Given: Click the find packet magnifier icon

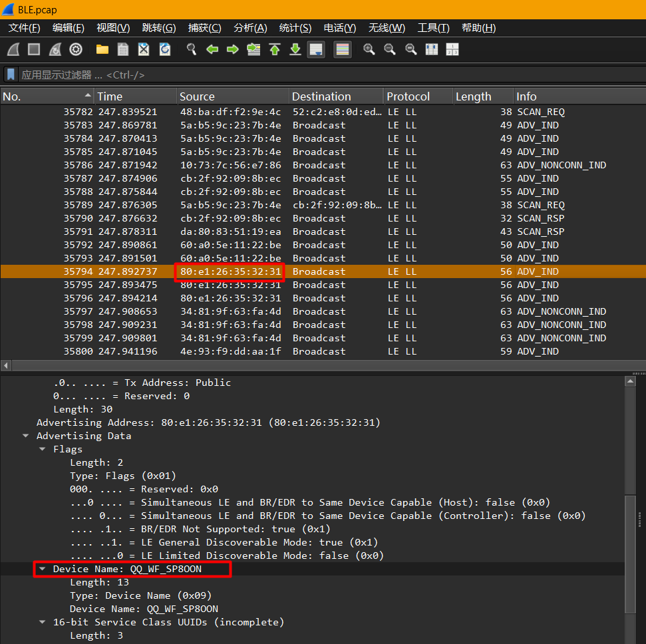Looking at the screenshot, I should click(x=192, y=49).
